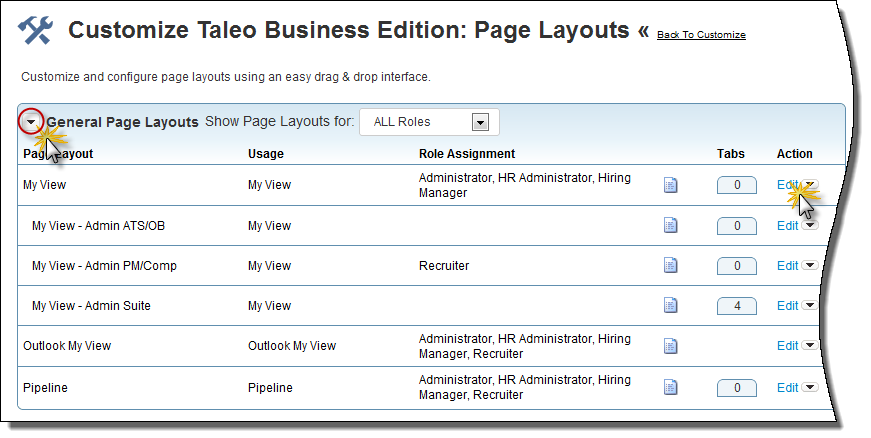The width and height of the screenshot is (871, 438).
Task: Edit the My View - Admin ATS/OB layout
Action: pos(787,226)
